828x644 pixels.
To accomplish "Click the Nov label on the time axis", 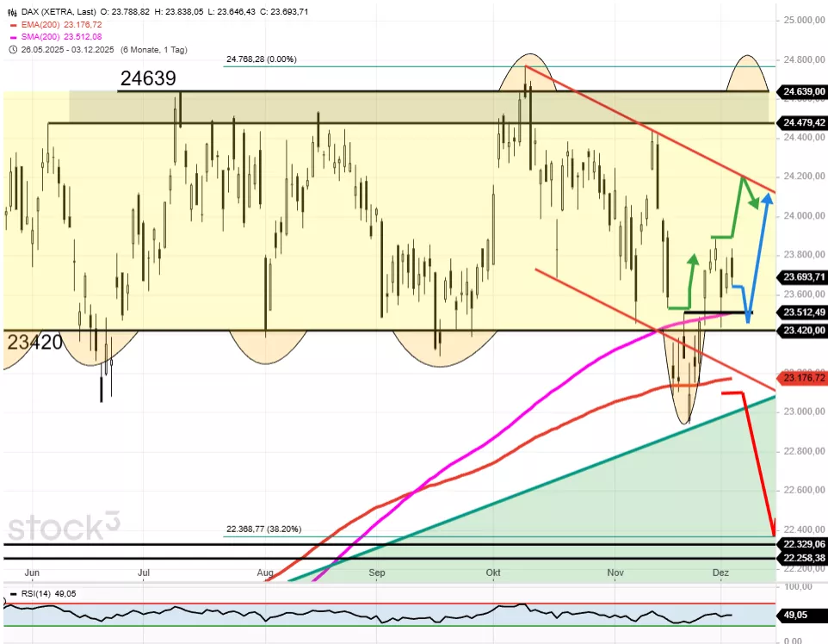I will [x=615, y=573].
